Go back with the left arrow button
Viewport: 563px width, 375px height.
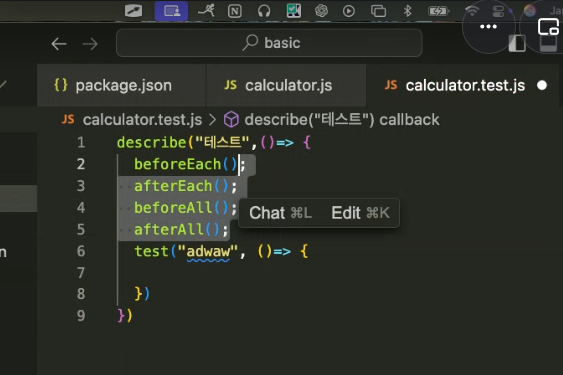pyautogui.click(x=59, y=44)
